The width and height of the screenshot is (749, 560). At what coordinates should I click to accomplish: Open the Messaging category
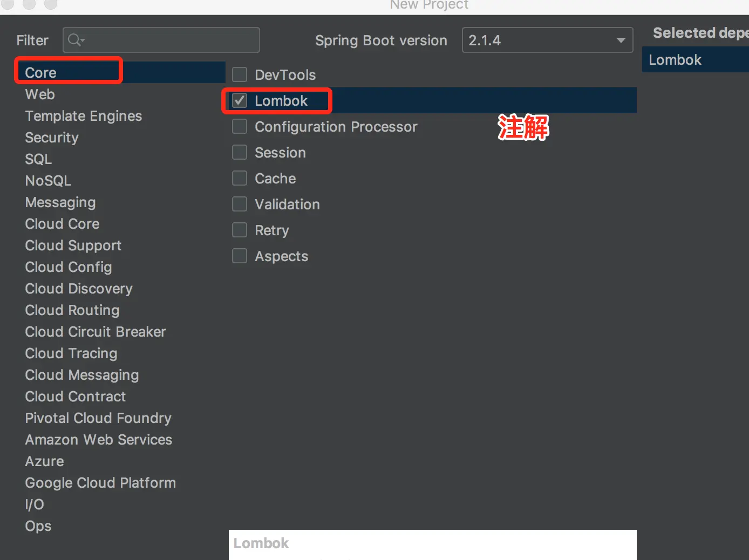(60, 202)
